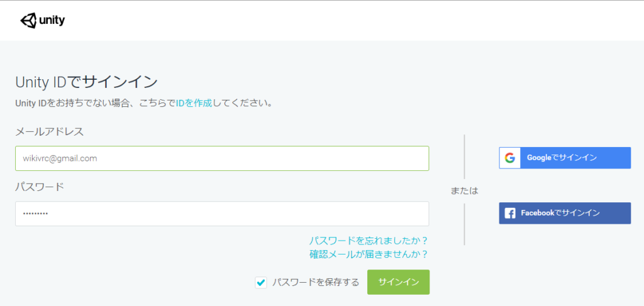This screenshot has height=306, width=644.
Task: Click the パスワード label above the field
Action: pyautogui.click(x=40, y=187)
